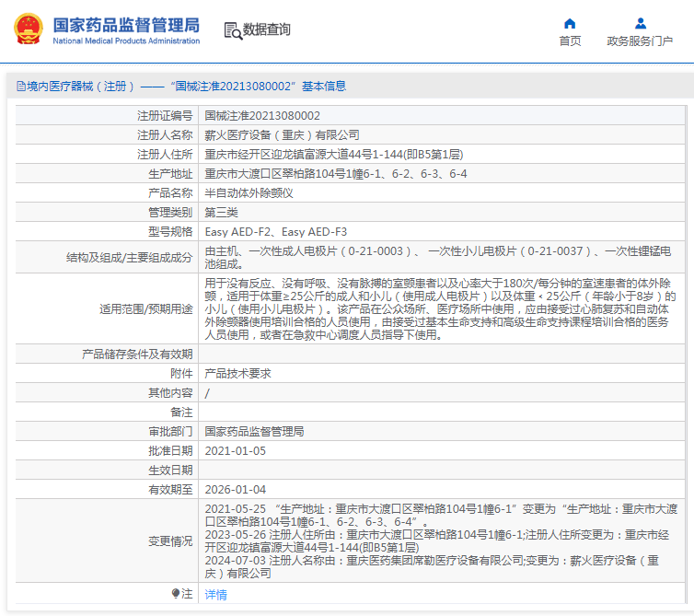
Task: Select registration number 国械注准20213080002 value
Action: 262,116
